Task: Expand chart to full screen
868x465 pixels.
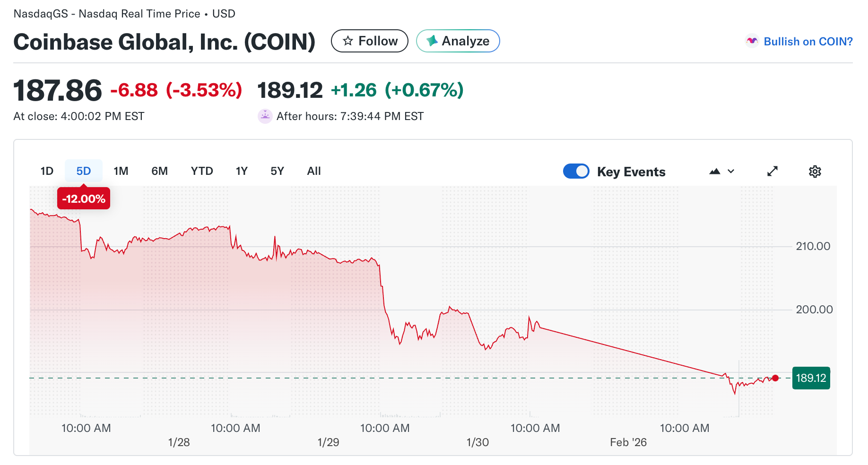Action: (772, 172)
